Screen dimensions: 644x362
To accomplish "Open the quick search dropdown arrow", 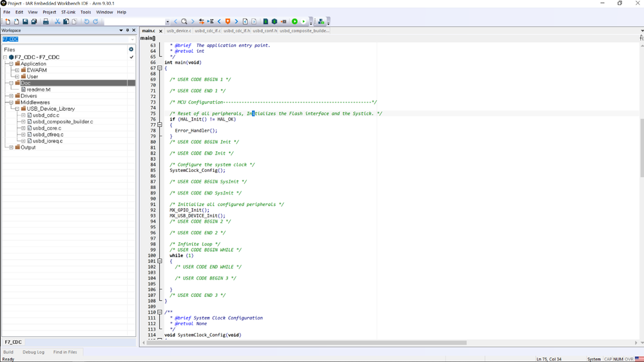I will (x=168, y=22).
